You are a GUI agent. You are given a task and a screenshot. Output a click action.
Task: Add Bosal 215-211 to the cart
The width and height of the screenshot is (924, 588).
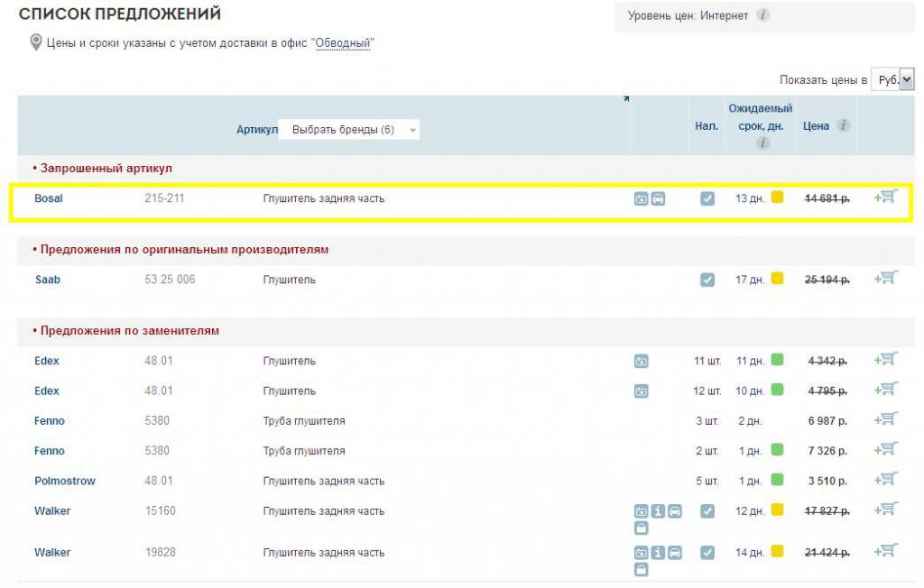point(886,198)
